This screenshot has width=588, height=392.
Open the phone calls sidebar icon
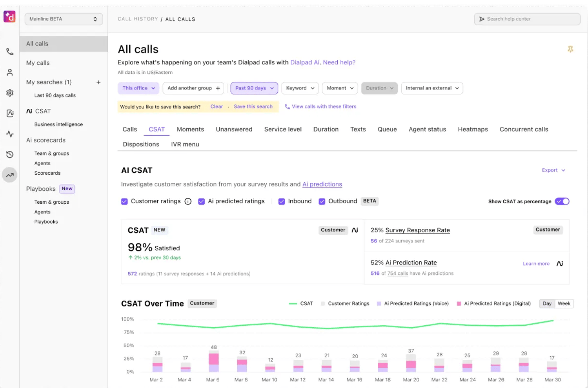10,52
